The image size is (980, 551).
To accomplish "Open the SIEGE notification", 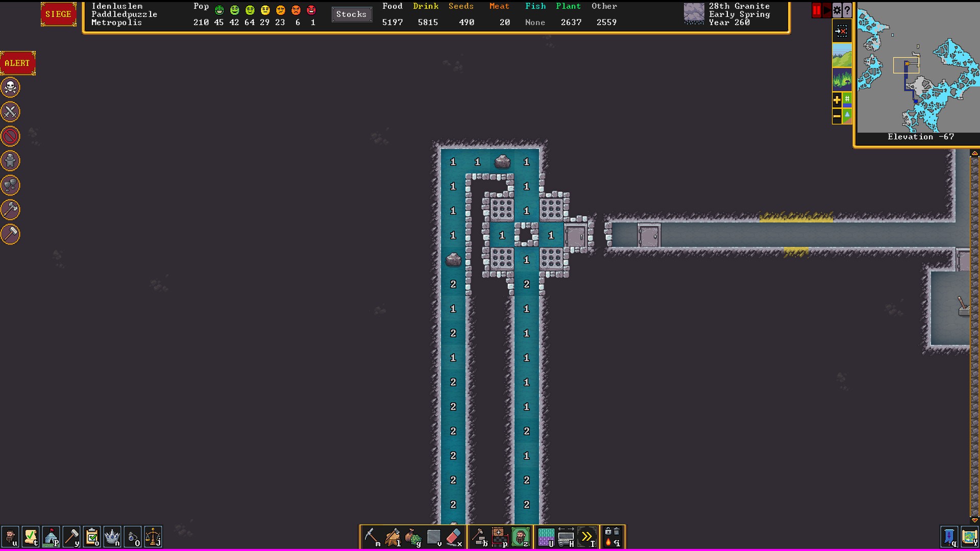I will (58, 14).
